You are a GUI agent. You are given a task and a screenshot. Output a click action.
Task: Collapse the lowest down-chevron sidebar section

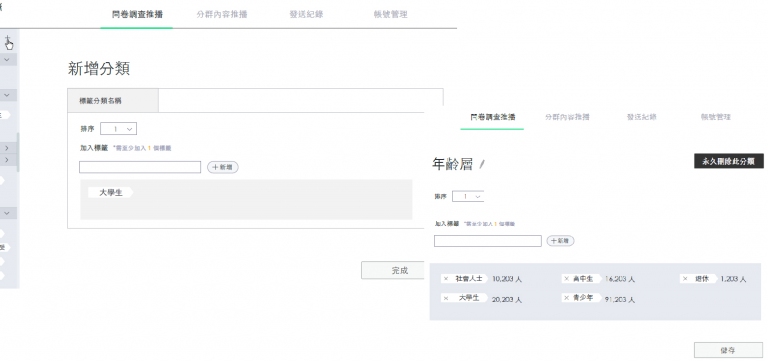[7, 213]
